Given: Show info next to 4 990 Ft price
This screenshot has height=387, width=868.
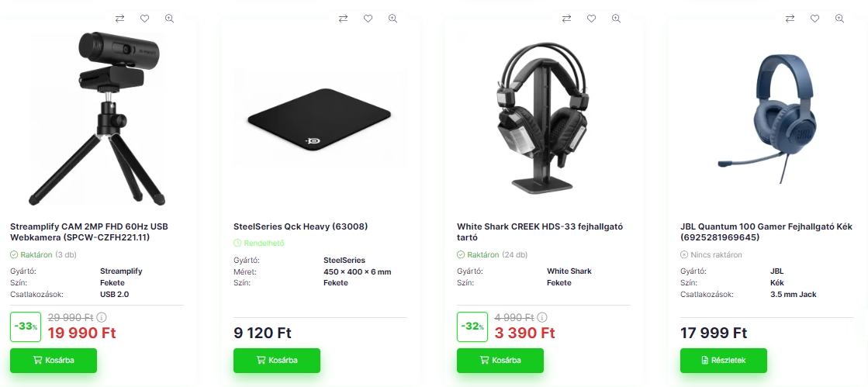Looking at the screenshot, I should (542, 317).
